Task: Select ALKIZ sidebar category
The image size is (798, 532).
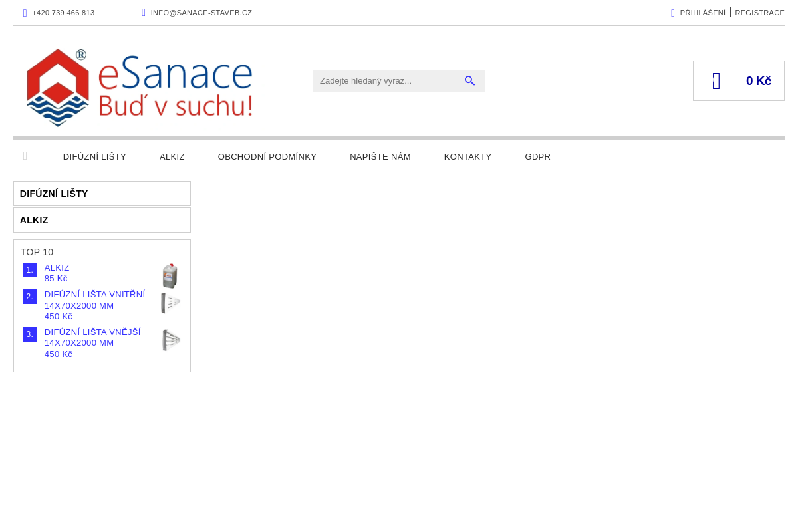Action: coord(102,220)
